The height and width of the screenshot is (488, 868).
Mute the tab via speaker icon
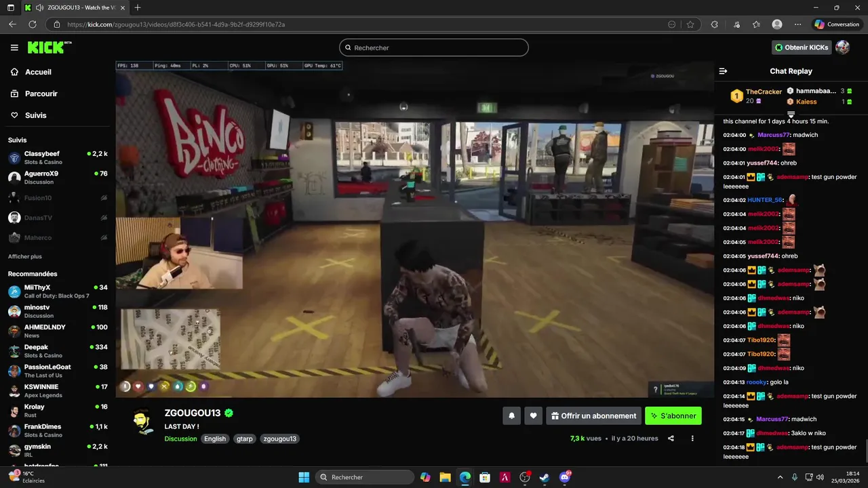pos(39,7)
